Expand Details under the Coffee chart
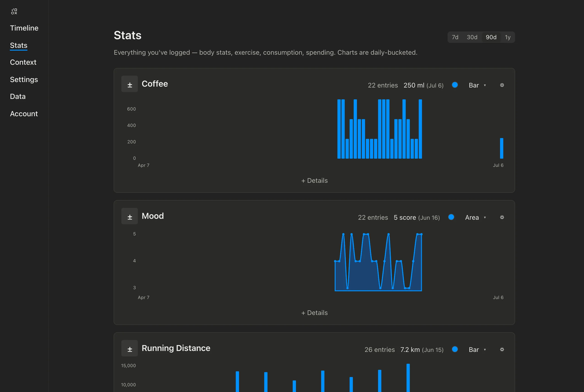 click(314, 181)
